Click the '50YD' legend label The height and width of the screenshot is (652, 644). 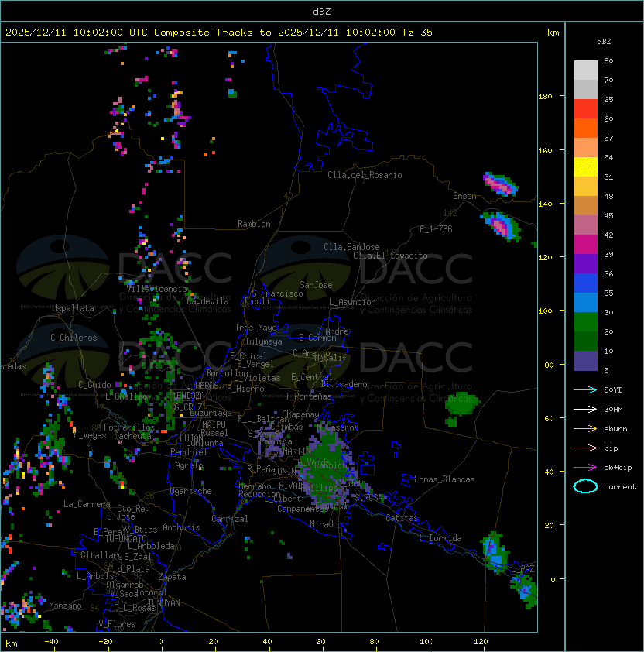point(613,389)
